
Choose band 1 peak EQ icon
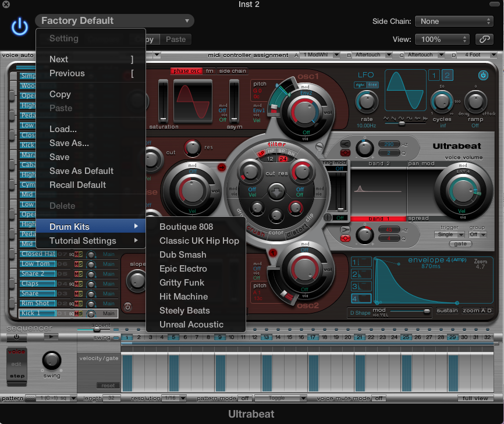tap(345, 238)
